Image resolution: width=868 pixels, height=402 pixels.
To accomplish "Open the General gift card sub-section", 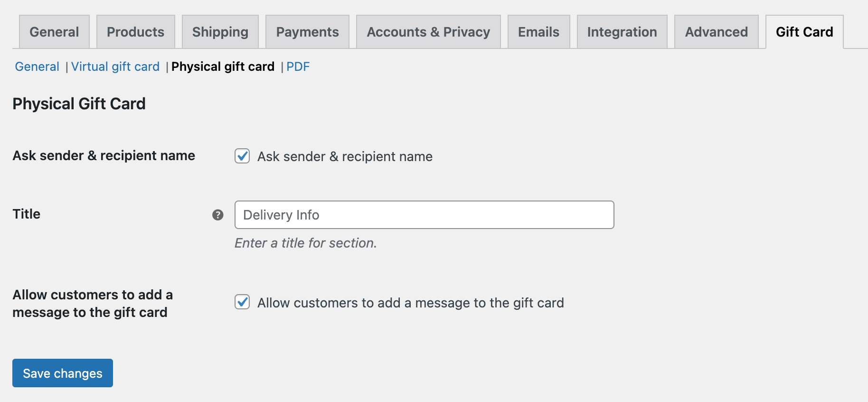I will point(37,67).
